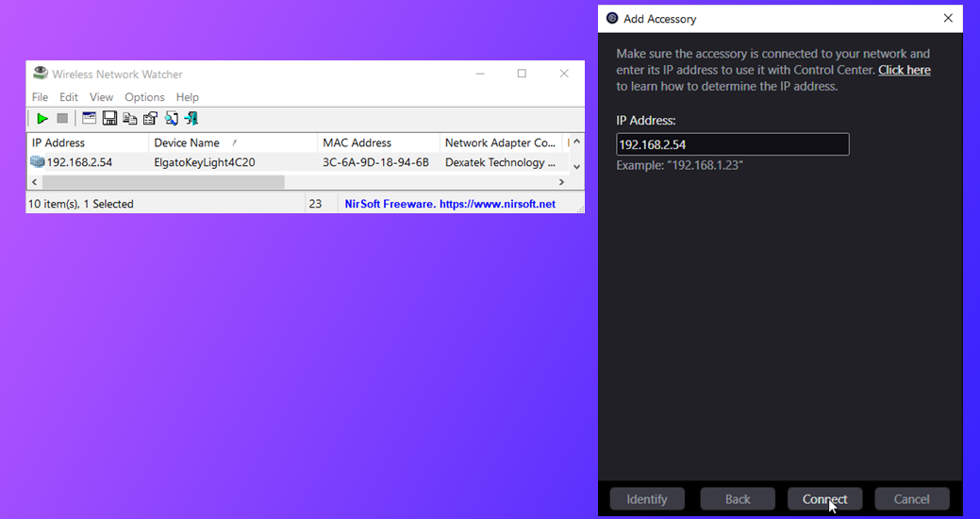Viewport: 980px width, 519px height.
Task: Open the properties icon in Network Watcher toolbar
Action: pyautogui.click(x=150, y=118)
